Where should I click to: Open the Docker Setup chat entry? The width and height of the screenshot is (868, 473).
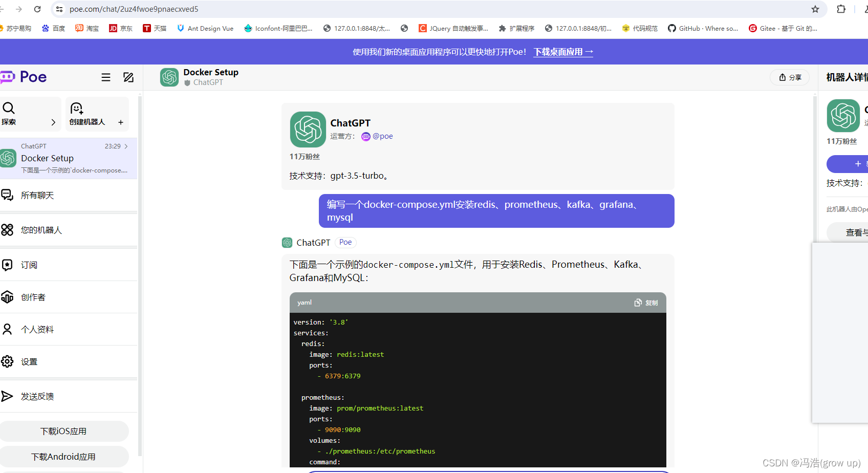tap(69, 159)
